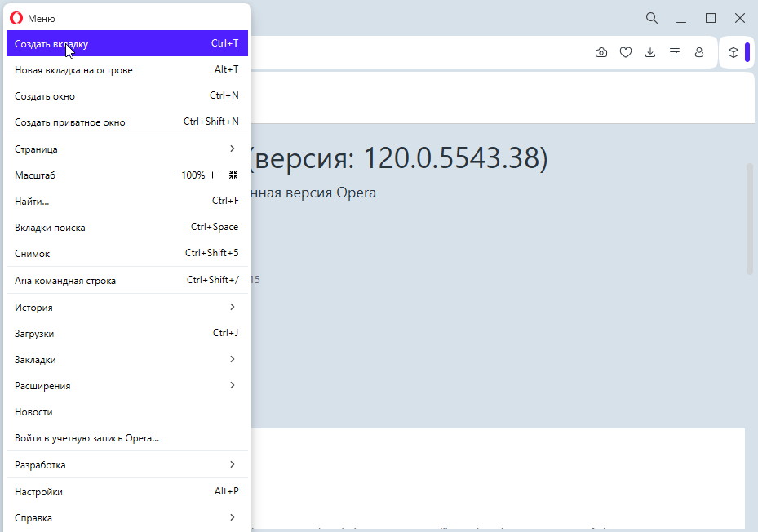Open Вкладки поиска menu entry

click(x=127, y=228)
